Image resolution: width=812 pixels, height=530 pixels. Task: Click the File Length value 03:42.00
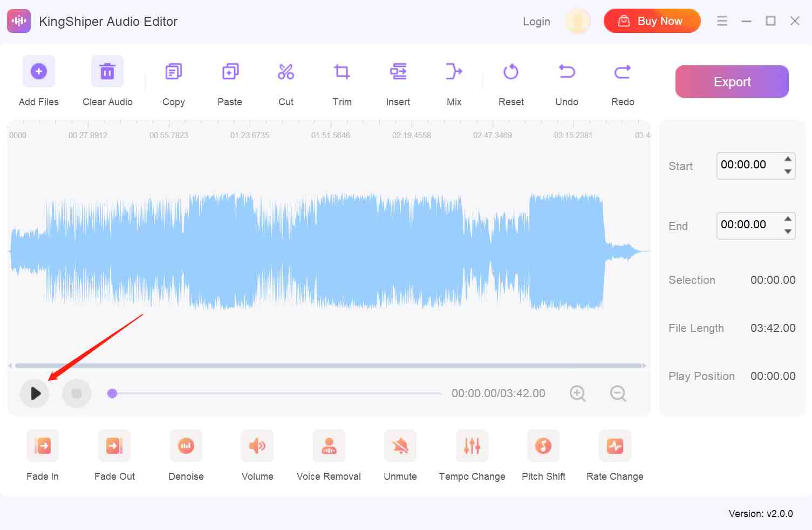(773, 328)
